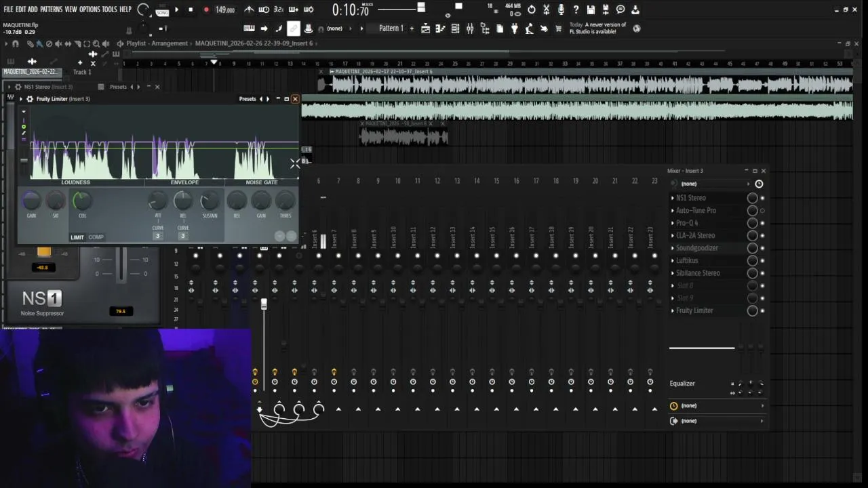Open the playlist view icon

[425, 28]
